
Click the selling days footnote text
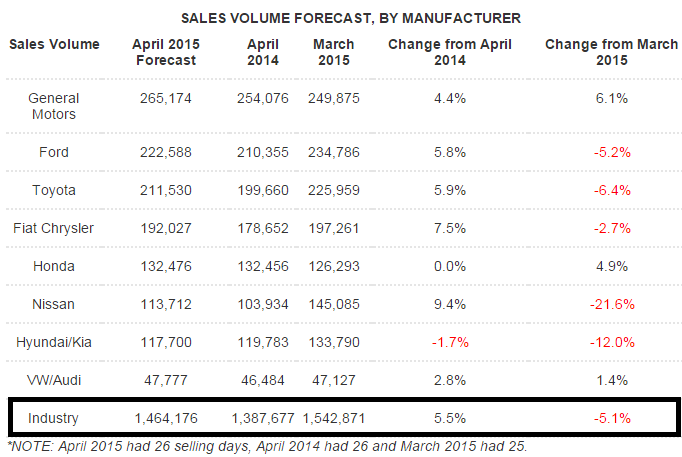coord(267,445)
